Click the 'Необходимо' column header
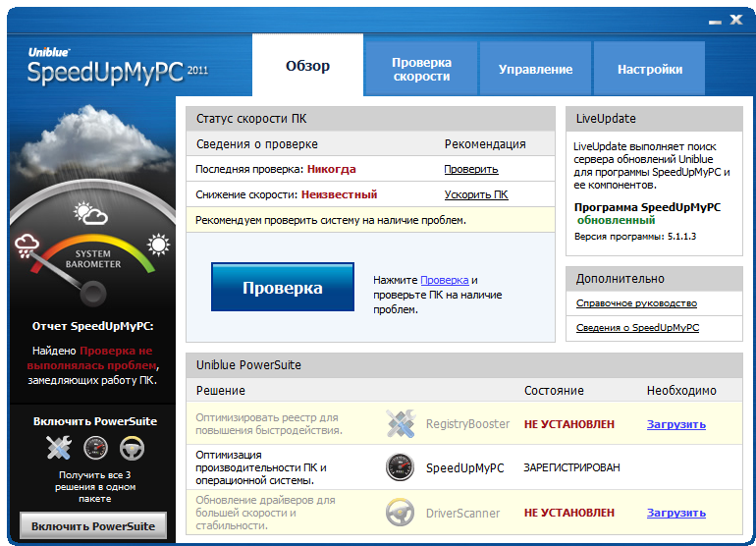The width and height of the screenshot is (756, 546). pyautogui.click(x=681, y=391)
